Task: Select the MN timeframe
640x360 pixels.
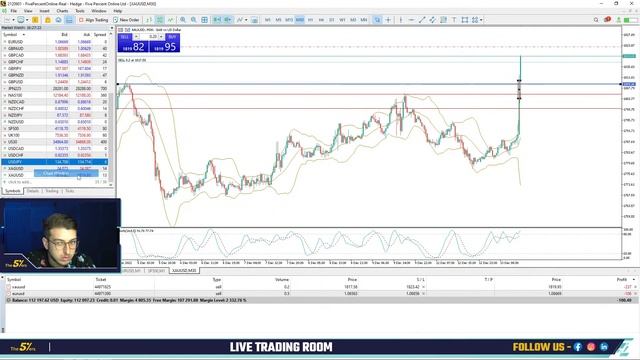Action: coord(364,20)
